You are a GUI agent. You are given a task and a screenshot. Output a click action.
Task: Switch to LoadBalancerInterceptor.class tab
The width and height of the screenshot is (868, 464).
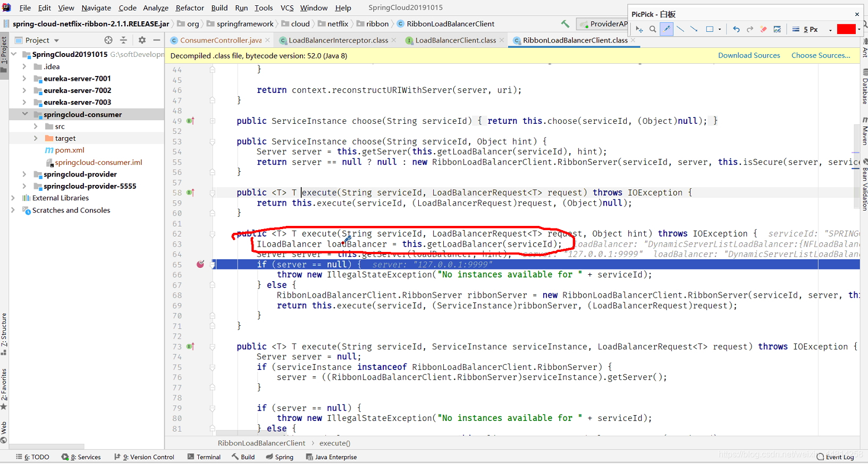tap(338, 40)
